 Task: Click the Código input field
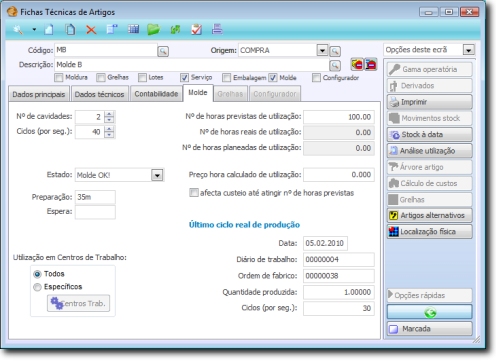106,50
